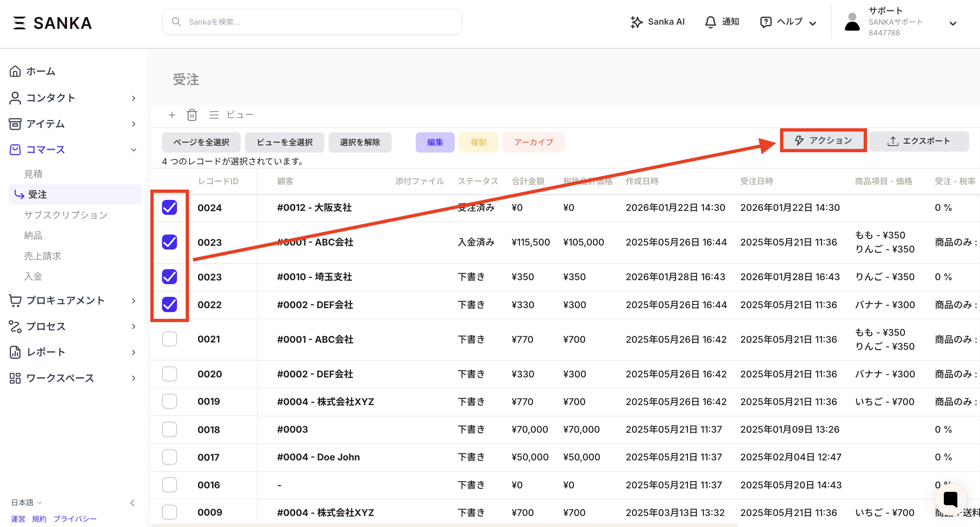Click the Sanka search field
Image resolution: width=980 pixels, height=527 pixels.
coord(312,22)
